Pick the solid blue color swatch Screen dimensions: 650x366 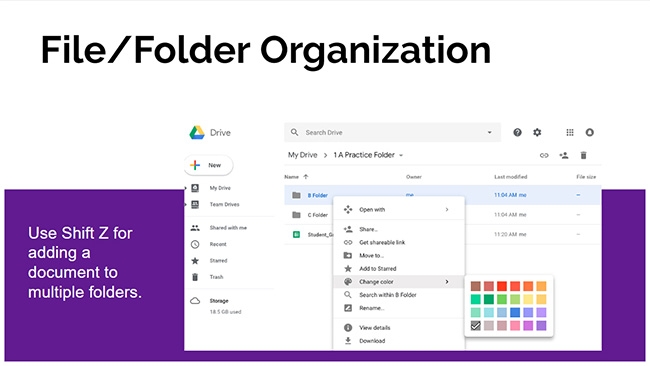click(x=515, y=312)
